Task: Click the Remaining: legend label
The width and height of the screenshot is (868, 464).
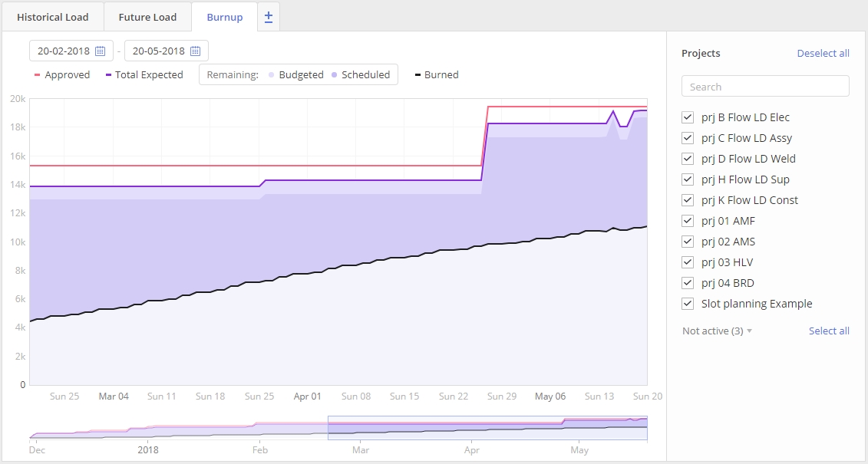Action: click(x=233, y=74)
